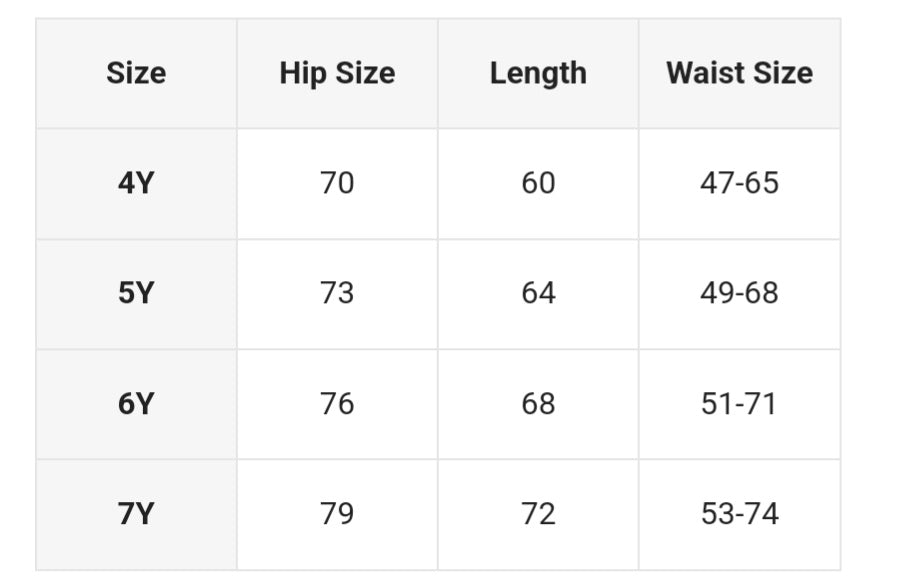This screenshot has height=578, width=915.
Task: Select the 5Y size row label
Action: coord(136,293)
